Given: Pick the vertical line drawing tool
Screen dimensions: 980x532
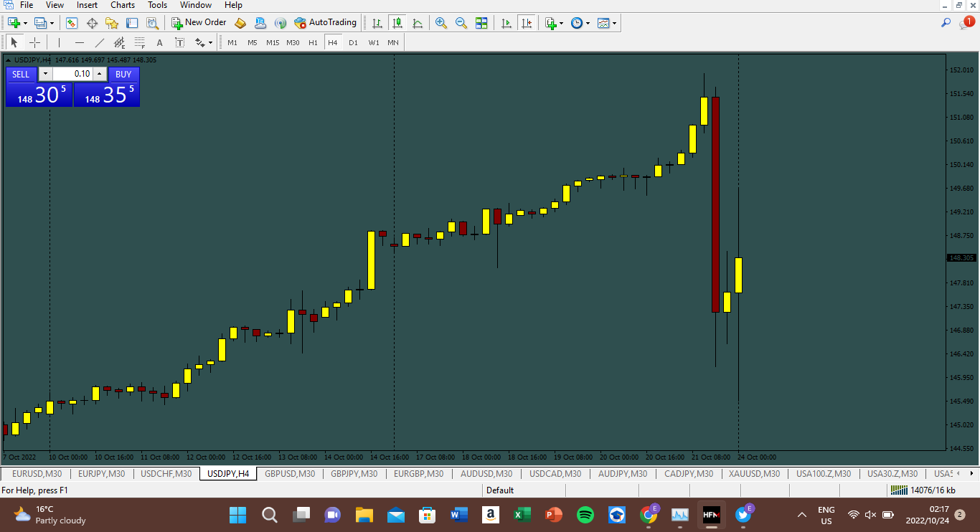Looking at the screenshot, I should 60,42.
